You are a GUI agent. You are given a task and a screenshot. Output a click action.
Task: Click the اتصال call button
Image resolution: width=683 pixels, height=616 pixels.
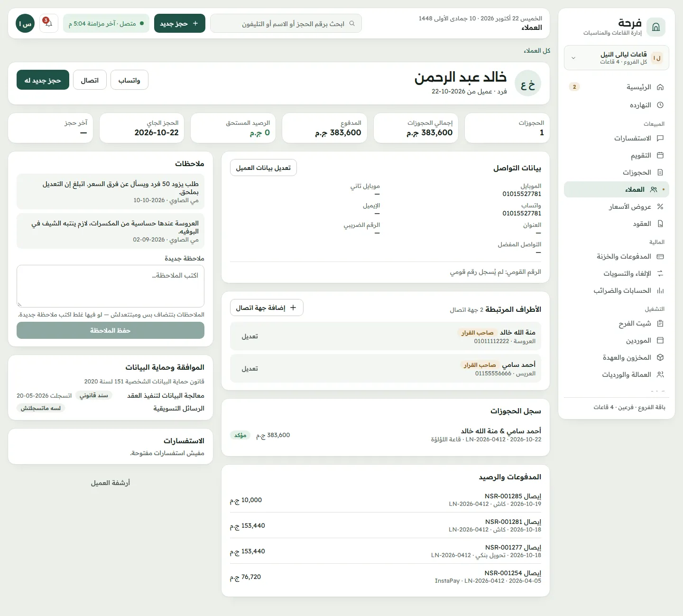click(90, 80)
